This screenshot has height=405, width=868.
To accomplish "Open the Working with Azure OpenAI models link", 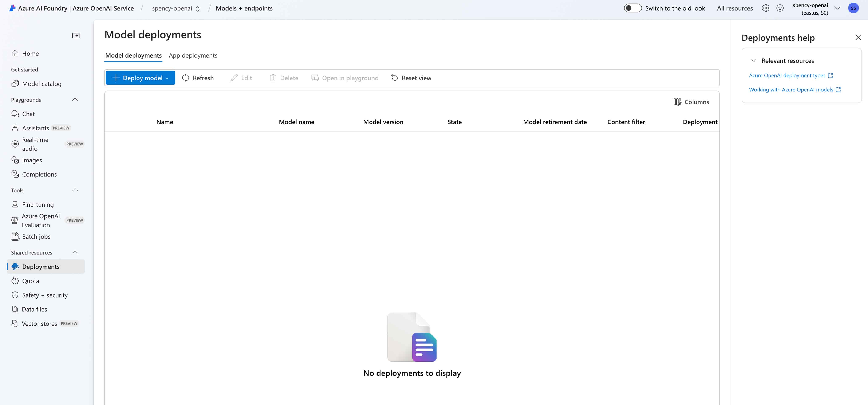I will coord(795,90).
